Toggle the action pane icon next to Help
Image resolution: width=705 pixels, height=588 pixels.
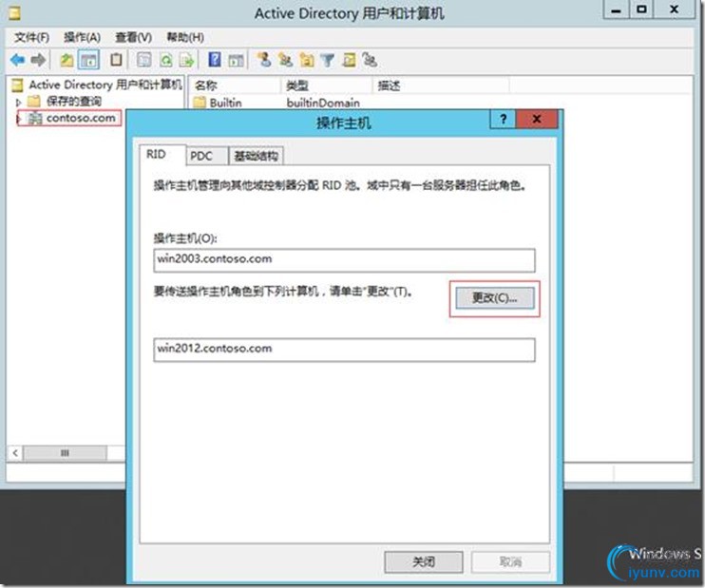[236, 60]
